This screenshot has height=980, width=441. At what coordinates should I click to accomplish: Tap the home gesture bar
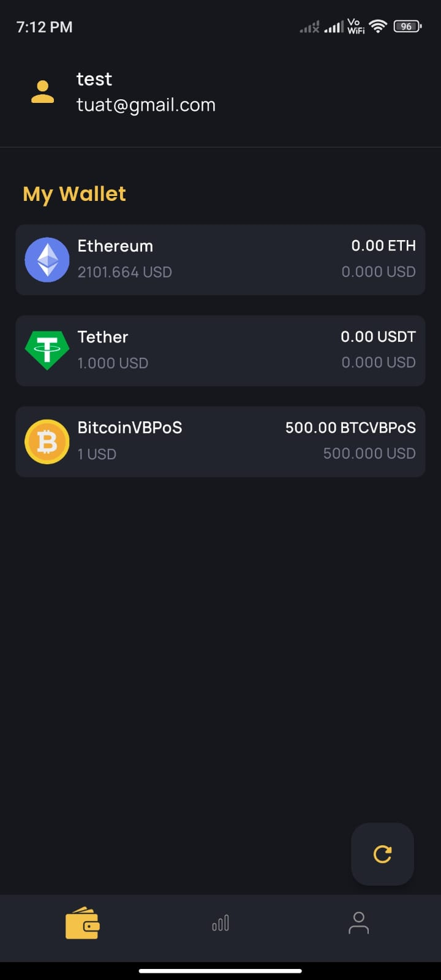pyautogui.click(x=221, y=971)
